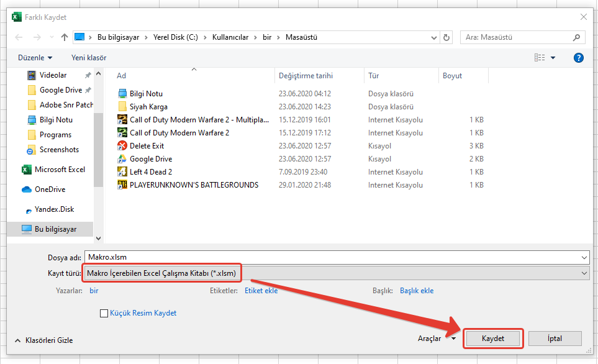This screenshot has height=364, width=598.
Task: Click the up arrow navigation icon
Action: coord(65,37)
